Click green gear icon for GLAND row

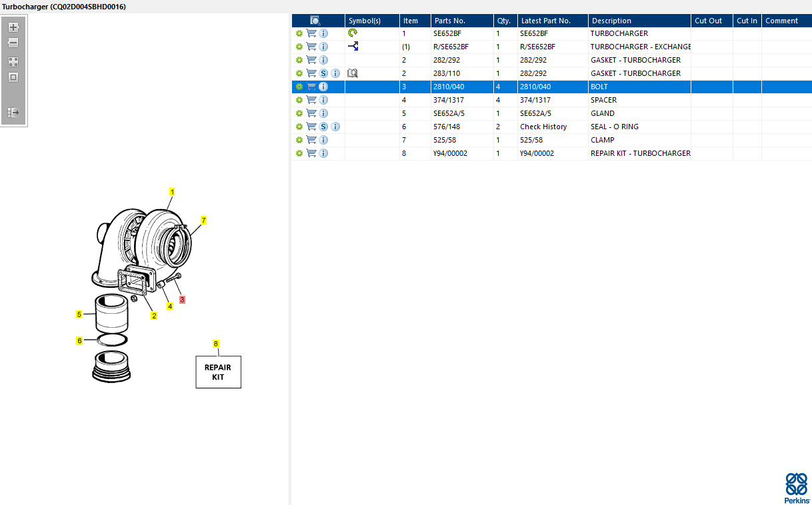[299, 113]
